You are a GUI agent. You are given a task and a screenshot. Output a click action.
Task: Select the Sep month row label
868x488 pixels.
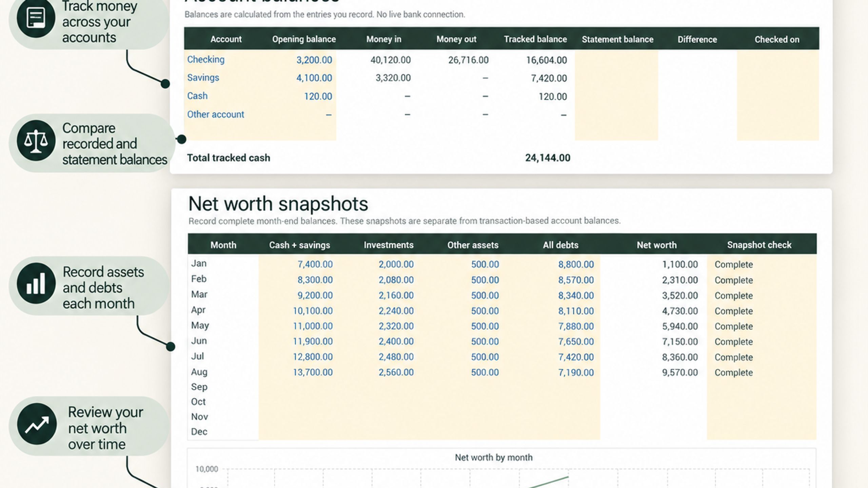[199, 387]
